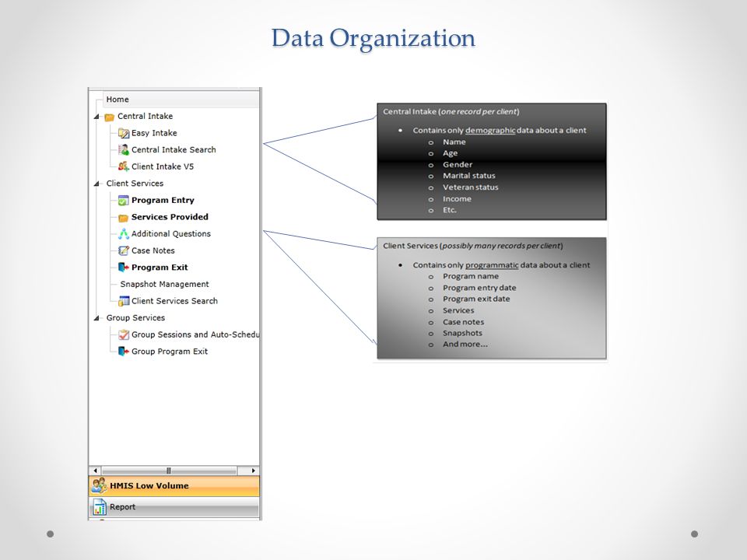This screenshot has height=560, width=747.
Task: Click the Additional Questions icon
Action: 124,234
